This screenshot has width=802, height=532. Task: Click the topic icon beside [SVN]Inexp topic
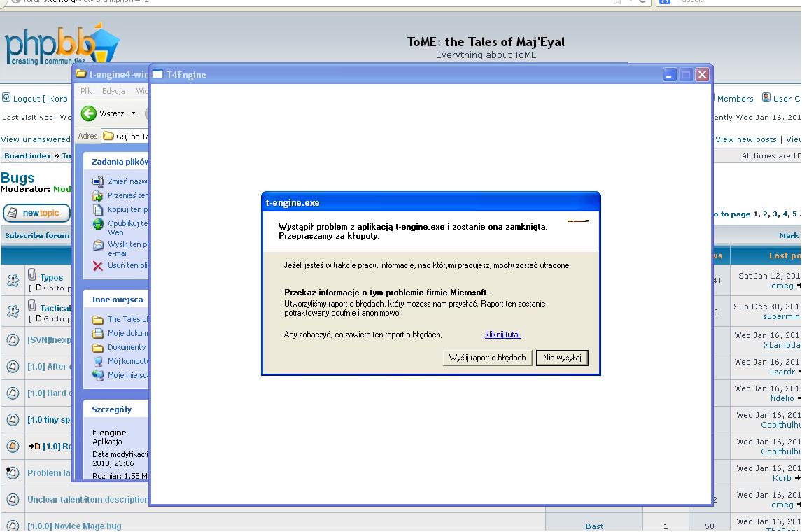click(13, 339)
